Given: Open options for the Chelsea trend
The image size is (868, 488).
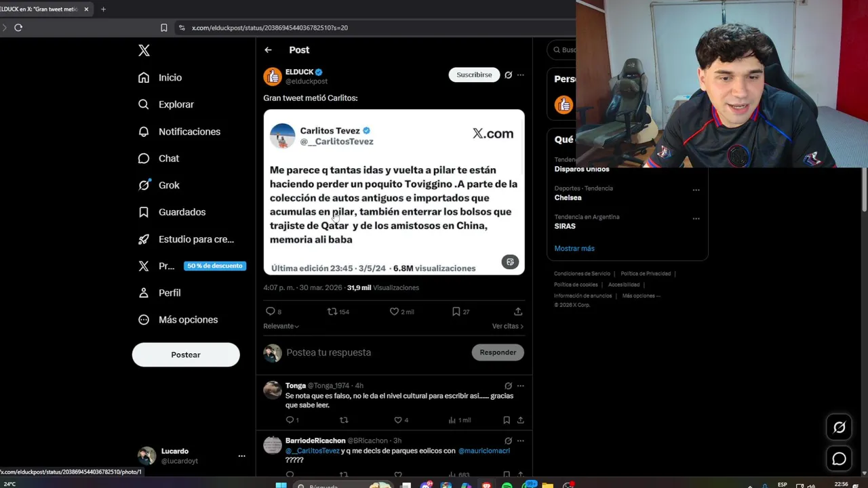Looking at the screenshot, I should pyautogui.click(x=696, y=190).
